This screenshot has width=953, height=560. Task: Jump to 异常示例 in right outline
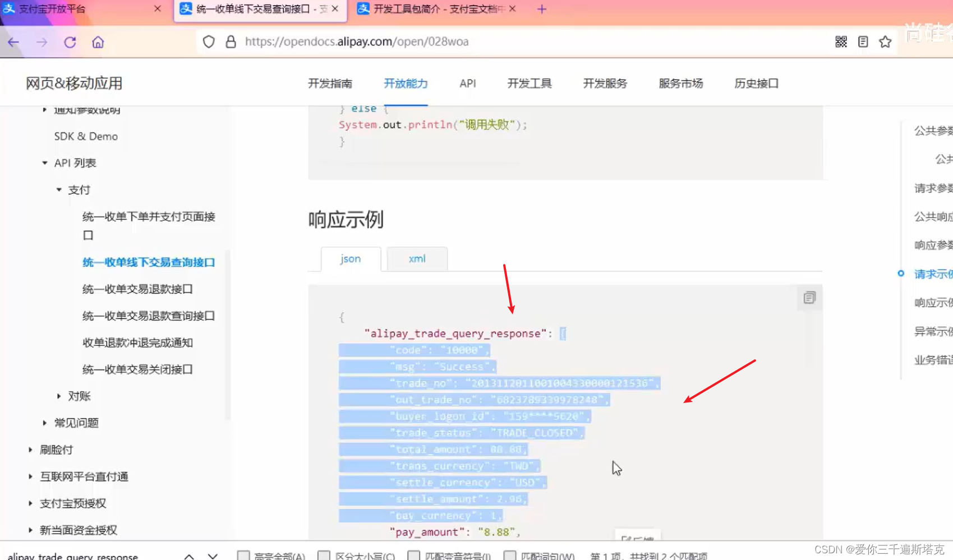[933, 331]
